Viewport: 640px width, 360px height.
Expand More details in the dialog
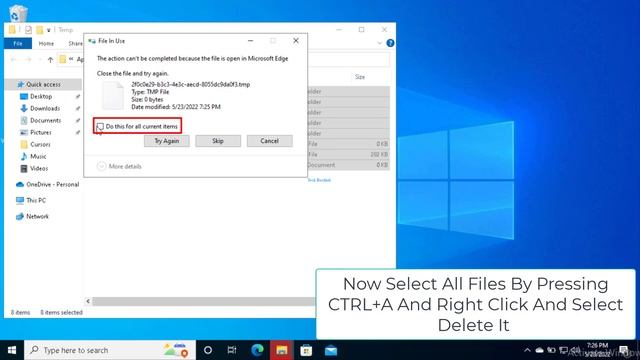pyautogui.click(x=119, y=166)
